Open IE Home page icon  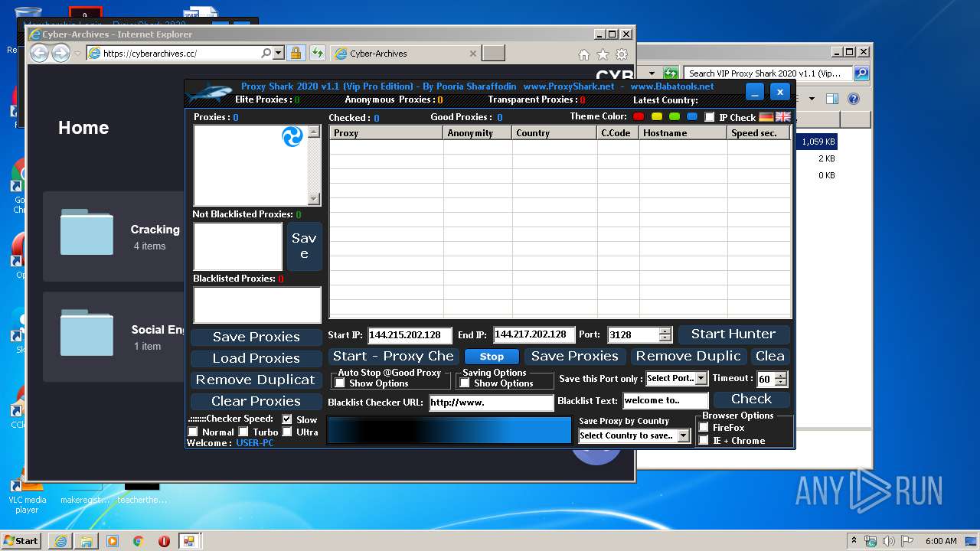point(584,54)
